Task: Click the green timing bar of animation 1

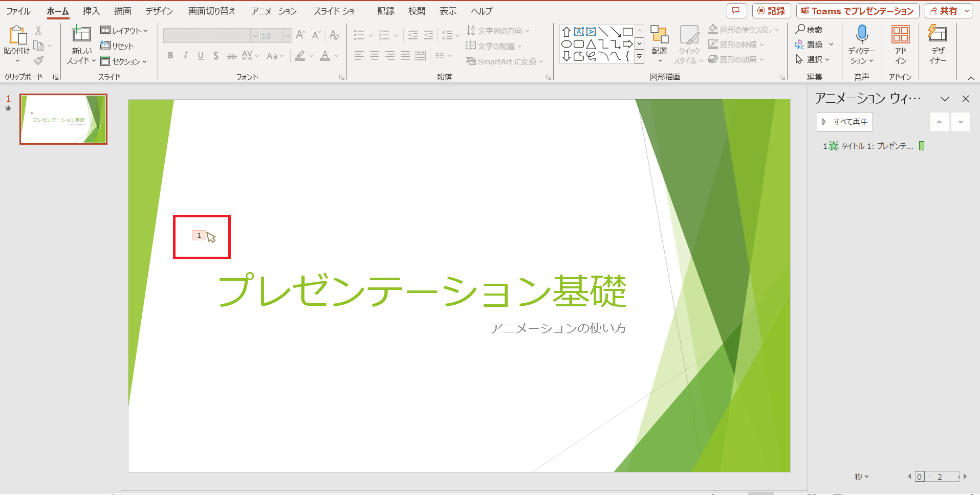Action: (x=922, y=146)
